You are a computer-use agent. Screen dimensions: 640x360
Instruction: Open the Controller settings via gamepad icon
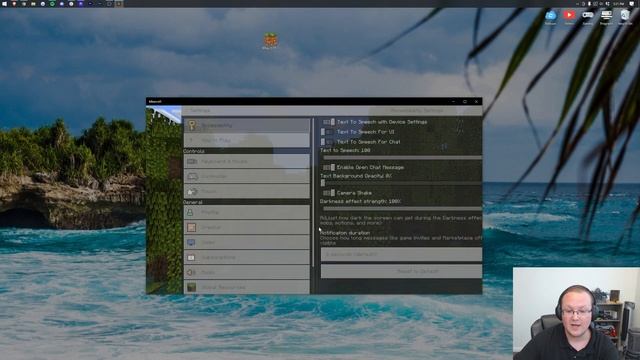(x=192, y=176)
